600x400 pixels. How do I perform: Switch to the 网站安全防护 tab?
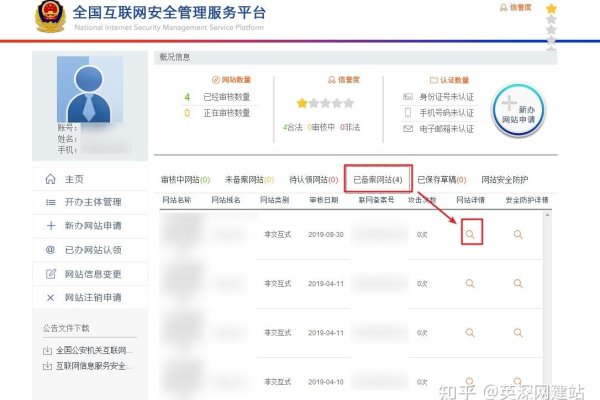(505, 180)
